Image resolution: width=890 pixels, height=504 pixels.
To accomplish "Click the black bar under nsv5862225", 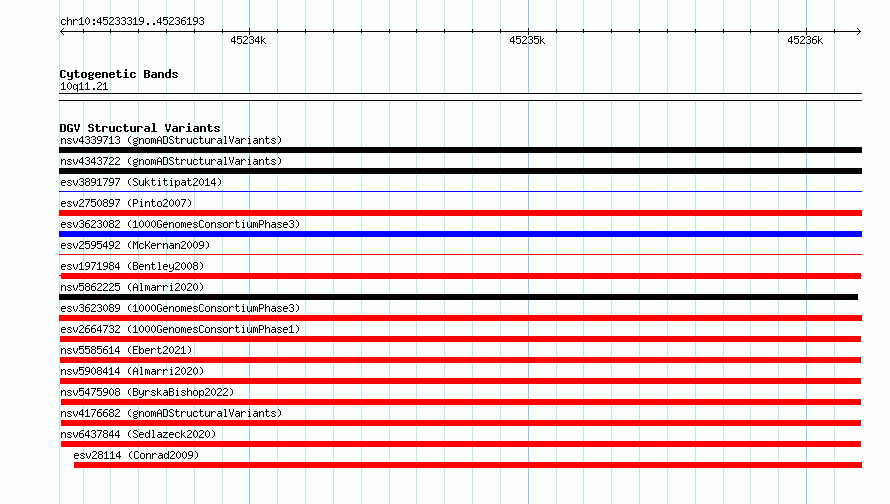I will click(x=459, y=297).
